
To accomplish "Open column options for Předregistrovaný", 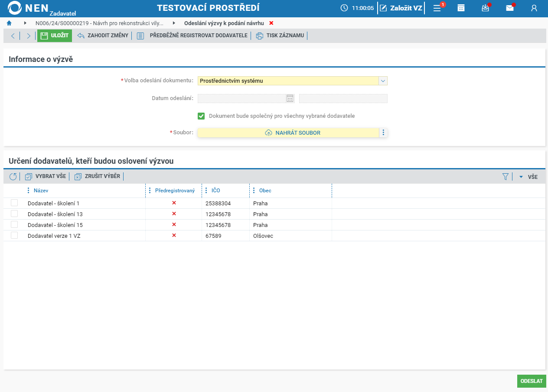I will (x=150, y=191).
